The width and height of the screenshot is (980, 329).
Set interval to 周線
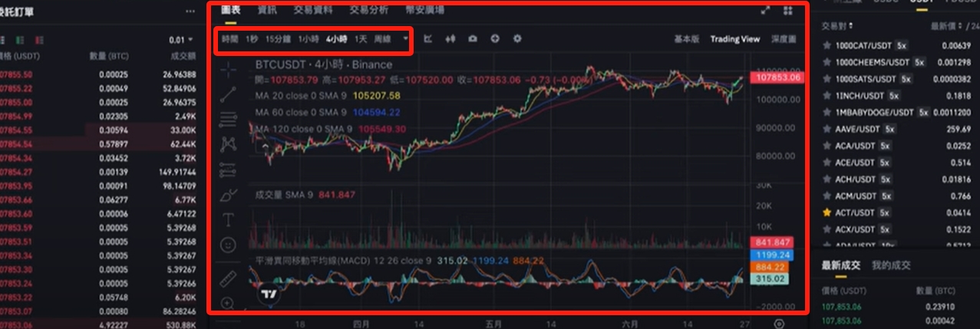coord(382,39)
